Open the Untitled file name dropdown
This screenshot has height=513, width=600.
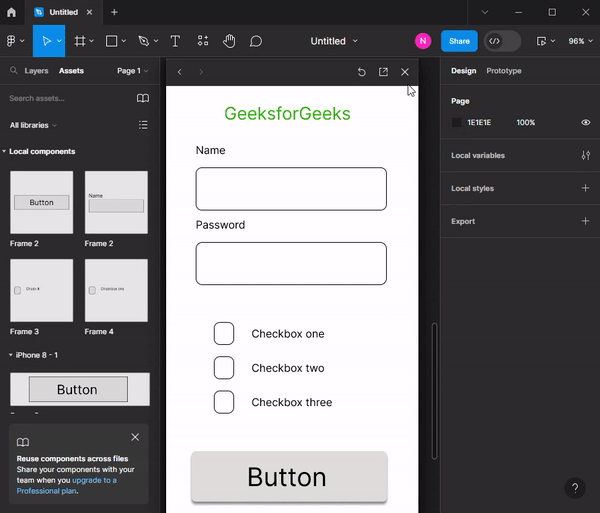tap(355, 41)
